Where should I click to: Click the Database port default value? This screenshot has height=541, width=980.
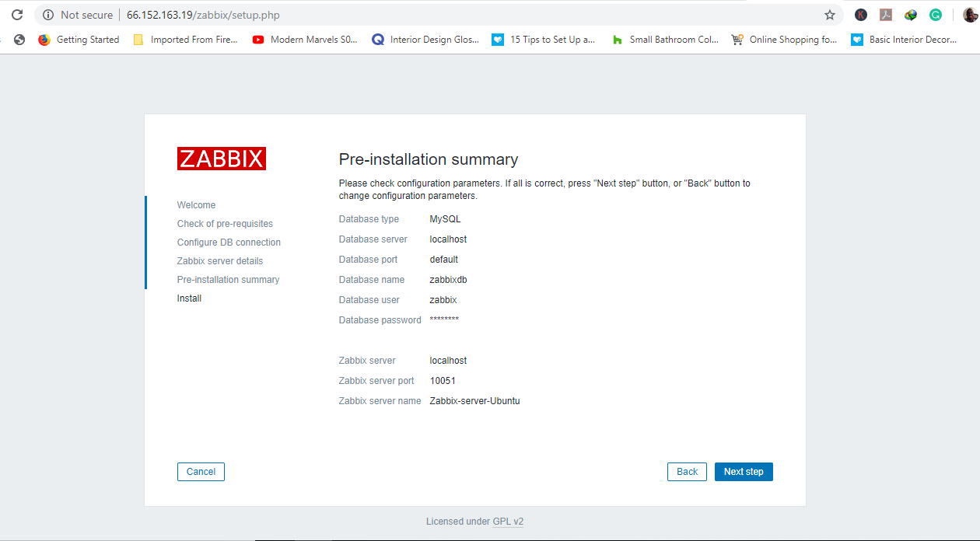[x=444, y=260]
